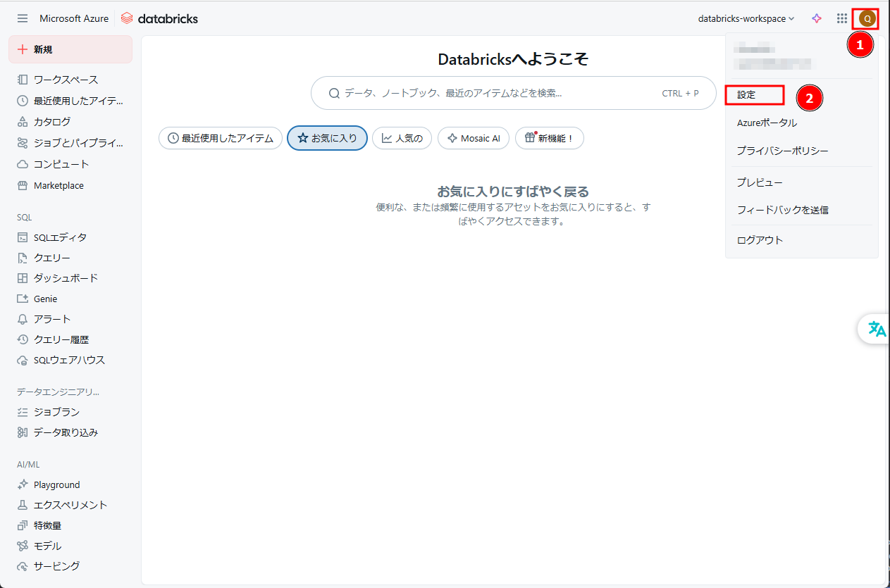Go to Marketplace in the sidebar
The height and width of the screenshot is (588, 890).
58,185
